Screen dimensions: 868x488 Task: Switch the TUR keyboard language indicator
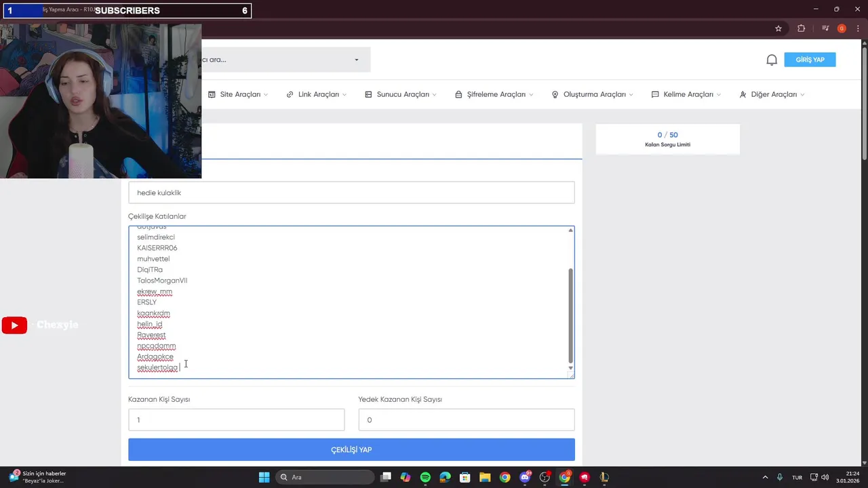tap(797, 477)
